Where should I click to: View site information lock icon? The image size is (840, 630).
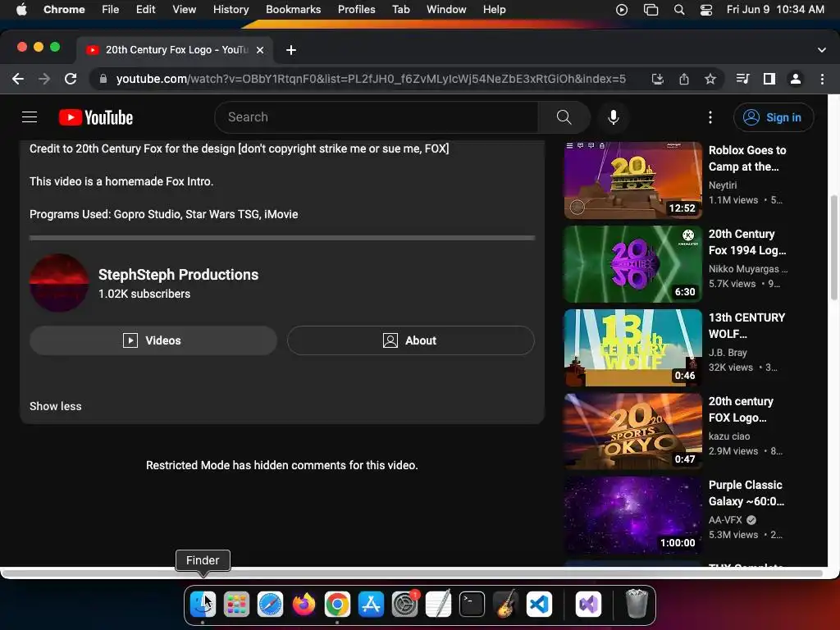pos(103,79)
